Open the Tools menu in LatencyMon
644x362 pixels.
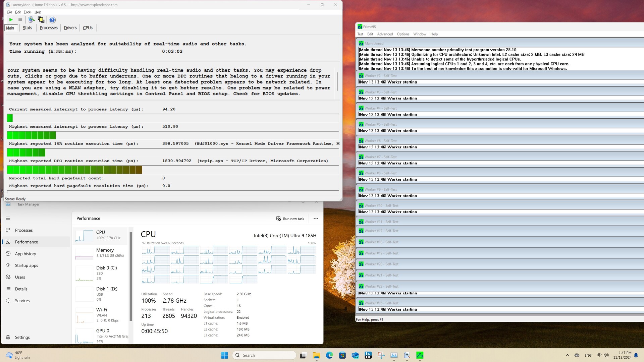pyautogui.click(x=28, y=12)
